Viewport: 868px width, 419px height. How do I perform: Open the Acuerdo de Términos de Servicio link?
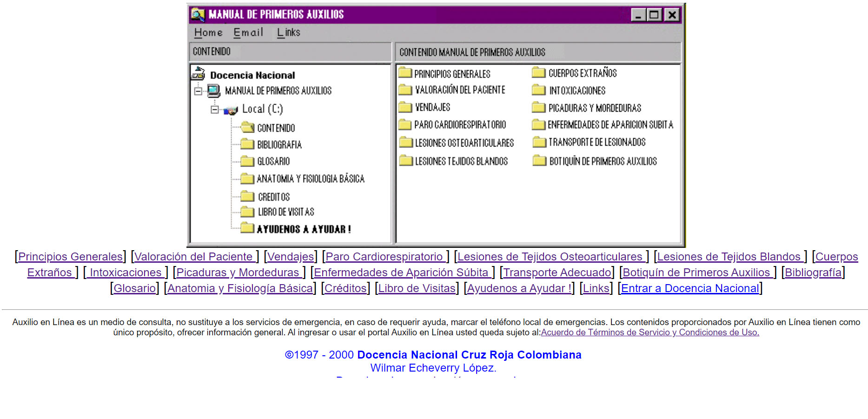click(649, 333)
